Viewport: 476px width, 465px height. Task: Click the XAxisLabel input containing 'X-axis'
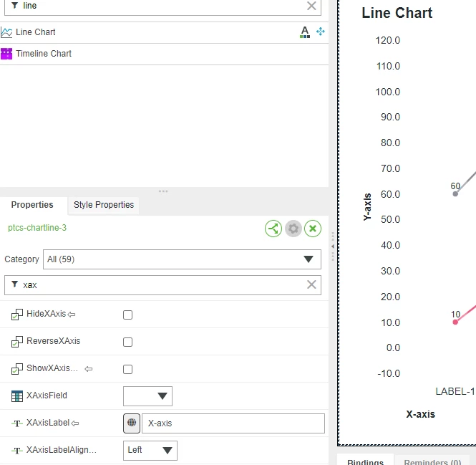pyautogui.click(x=233, y=423)
